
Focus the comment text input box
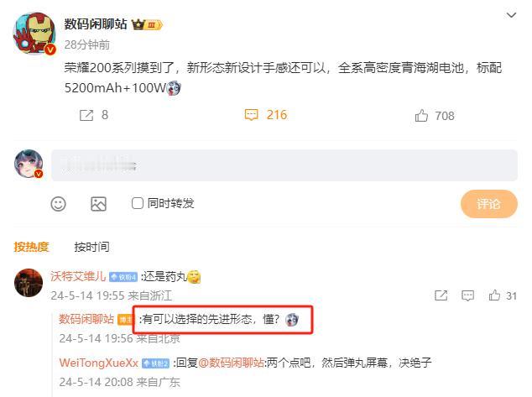(x=284, y=165)
